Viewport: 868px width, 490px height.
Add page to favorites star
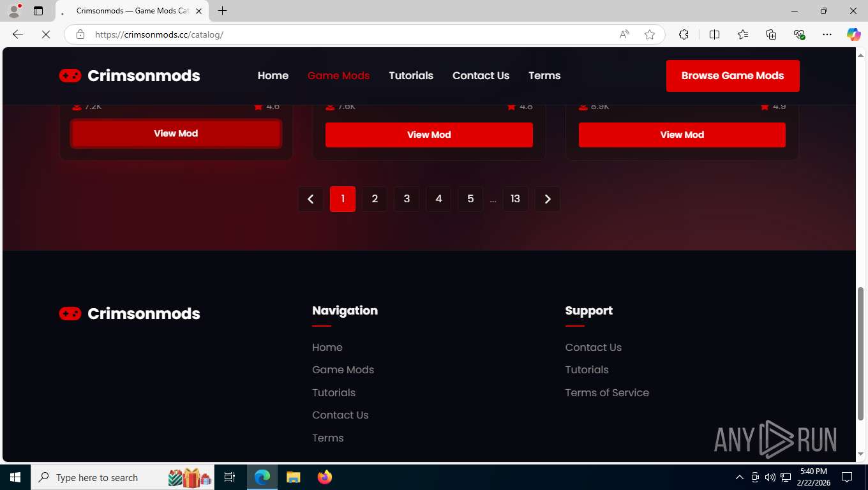[x=650, y=34]
